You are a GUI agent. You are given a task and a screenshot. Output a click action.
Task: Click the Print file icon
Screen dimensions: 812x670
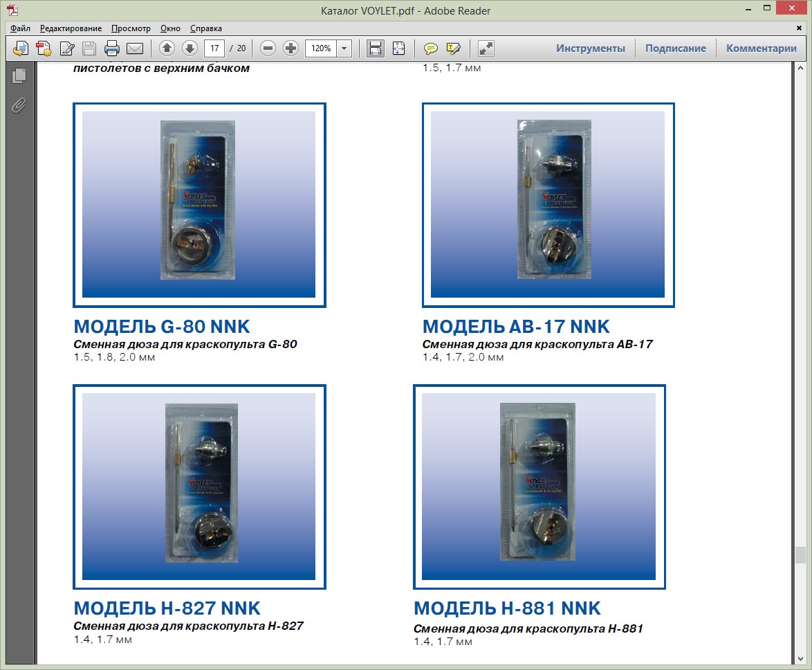(x=112, y=48)
